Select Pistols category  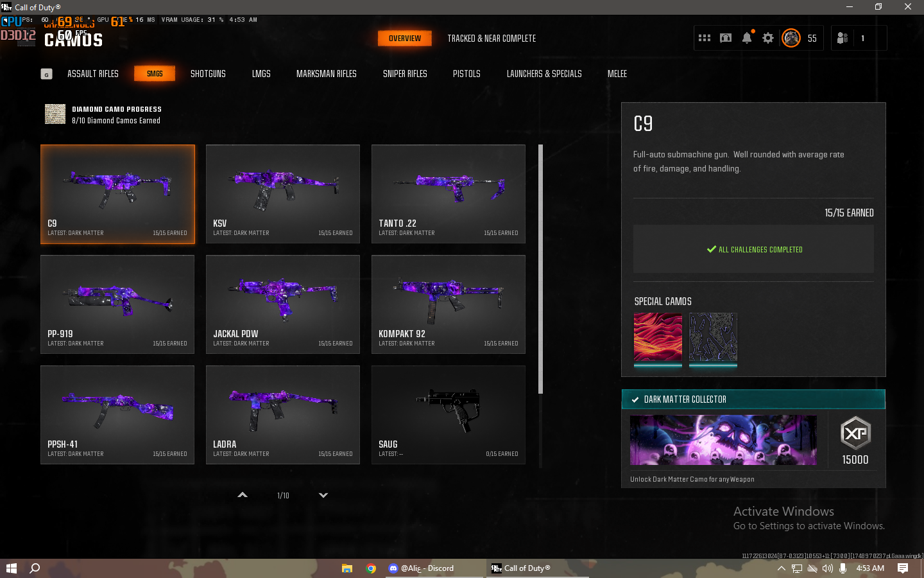466,74
